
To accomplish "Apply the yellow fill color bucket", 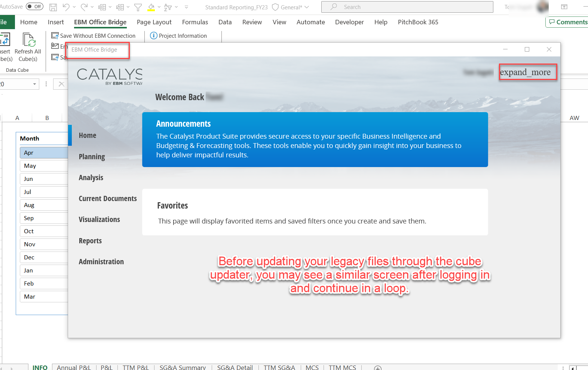I will pos(151,7).
